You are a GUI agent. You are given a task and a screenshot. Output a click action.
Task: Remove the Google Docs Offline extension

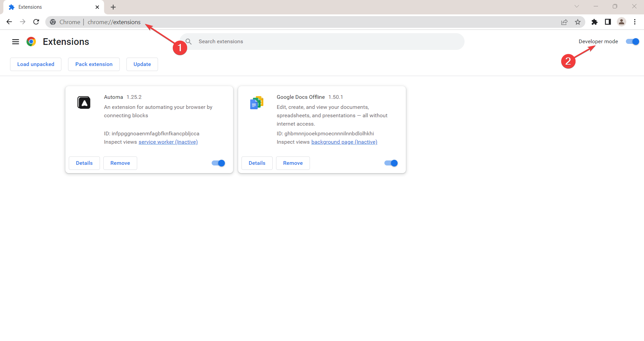click(x=293, y=163)
